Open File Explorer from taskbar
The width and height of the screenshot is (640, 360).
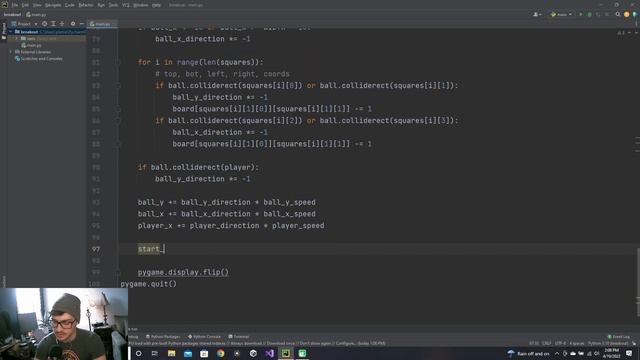[x=171, y=353]
